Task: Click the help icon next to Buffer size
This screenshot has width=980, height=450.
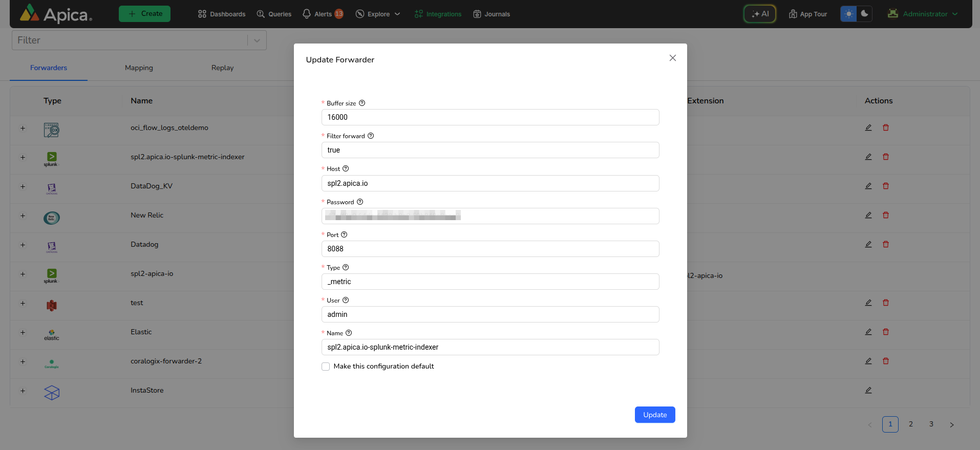Action: pyautogui.click(x=362, y=103)
